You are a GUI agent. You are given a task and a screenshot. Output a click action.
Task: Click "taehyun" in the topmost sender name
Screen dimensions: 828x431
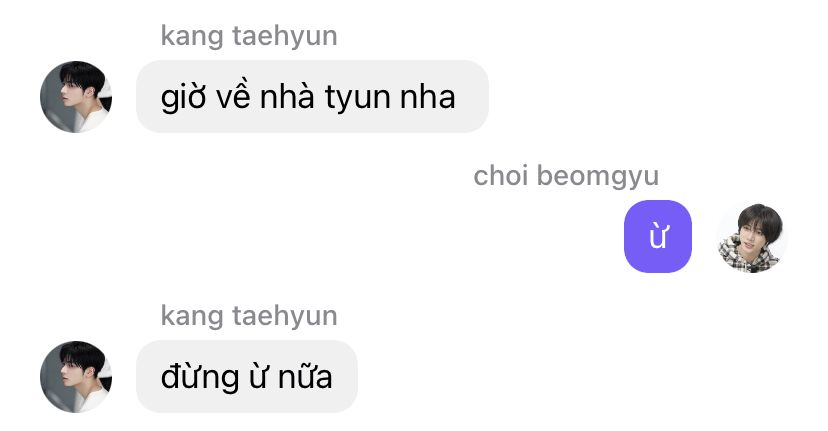pos(285,36)
